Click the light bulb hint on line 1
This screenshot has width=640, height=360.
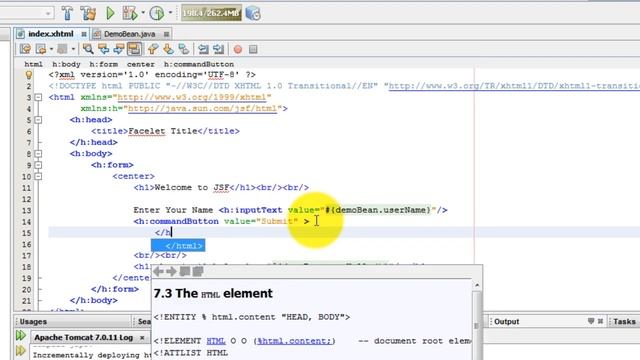[29, 75]
